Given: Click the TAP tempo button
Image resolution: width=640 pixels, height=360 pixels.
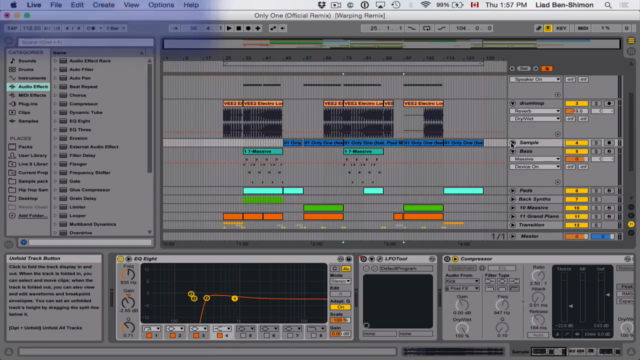Looking at the screenshot, I should [12, 28].
